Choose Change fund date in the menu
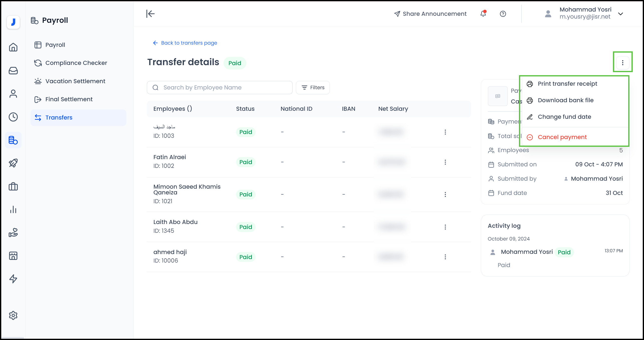 click(x=564, y=117)
